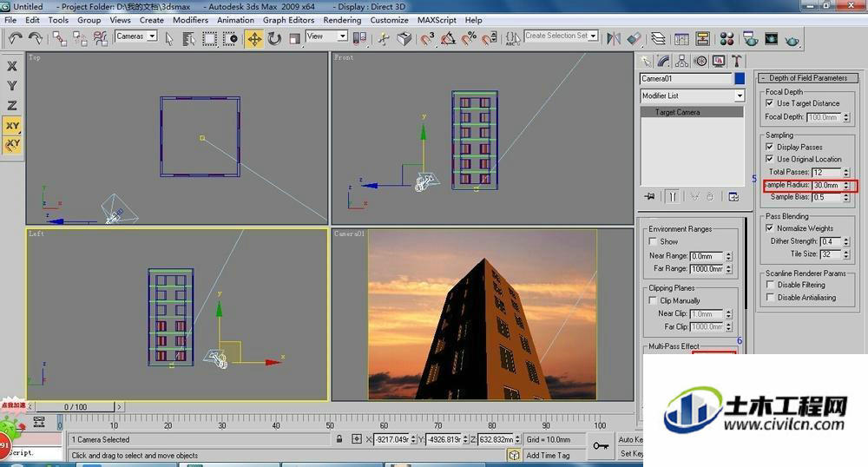Click the 0 / 100 time slider

[x=75, y=407]
